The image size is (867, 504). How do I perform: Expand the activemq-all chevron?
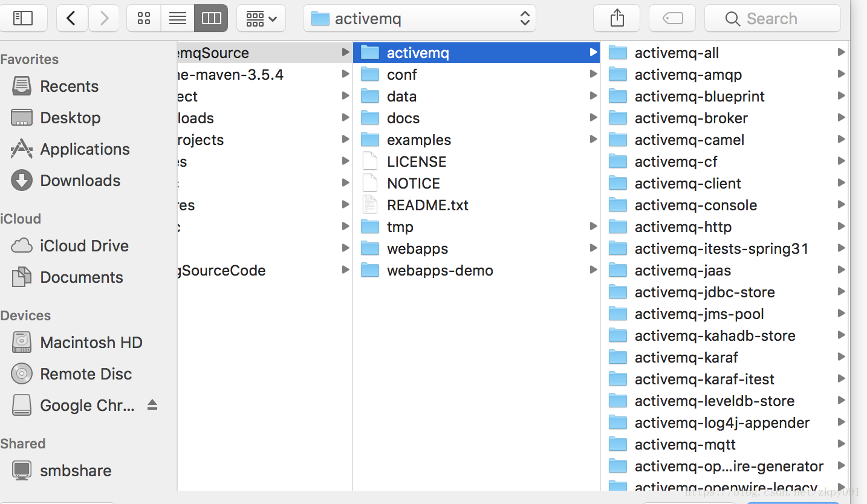(841, 53)
